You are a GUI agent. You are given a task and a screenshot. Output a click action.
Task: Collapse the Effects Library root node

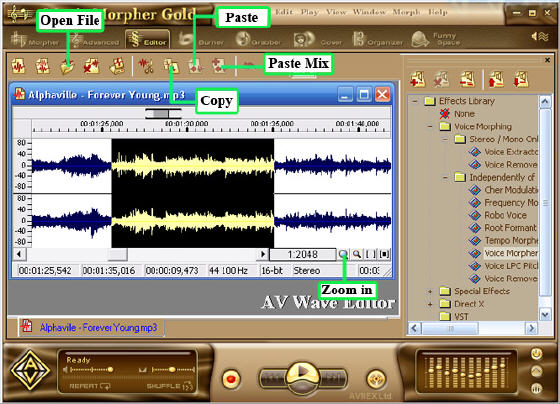[x=415, y=101]
